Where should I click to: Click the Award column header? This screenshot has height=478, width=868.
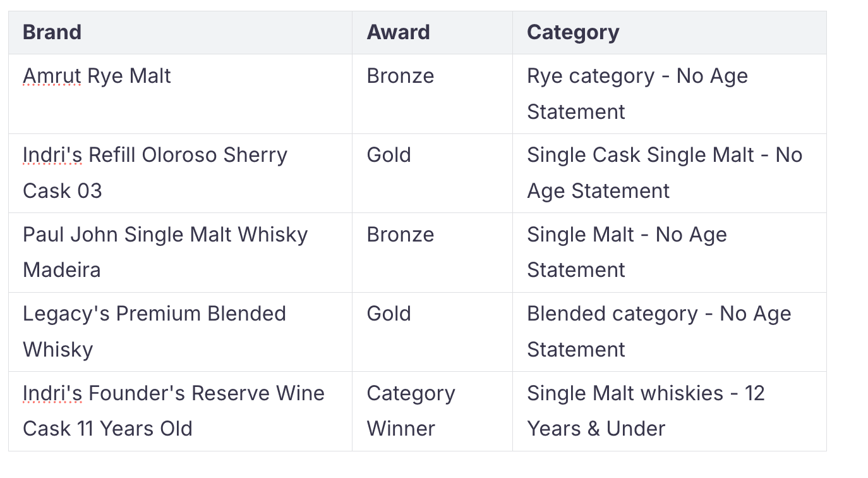point(398,32)
